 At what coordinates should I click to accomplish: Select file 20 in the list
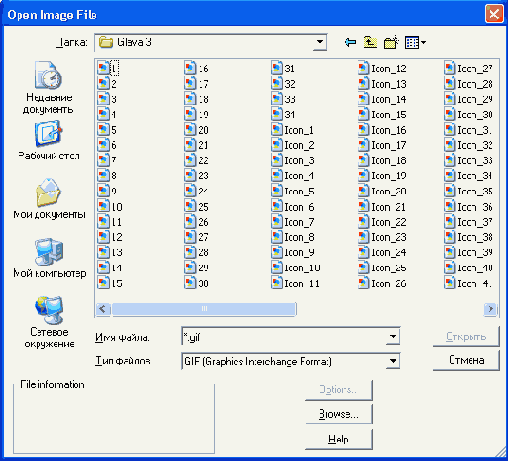[197, 130]
